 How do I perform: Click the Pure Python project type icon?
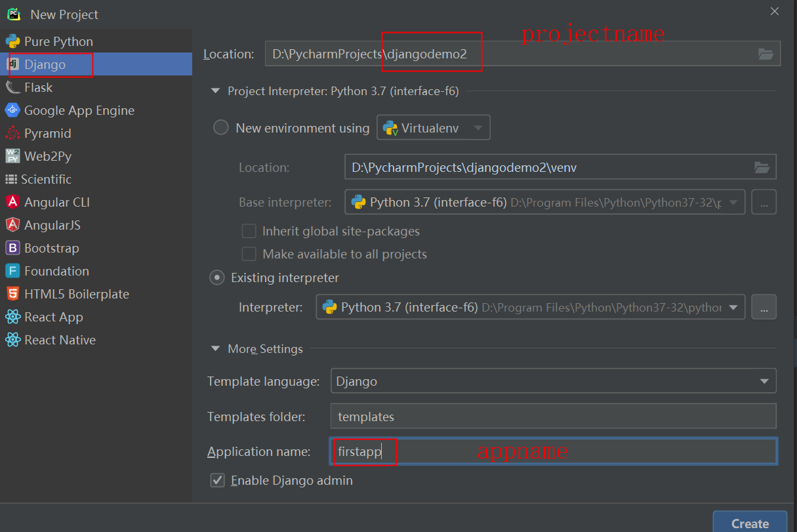tap(12, 41)
